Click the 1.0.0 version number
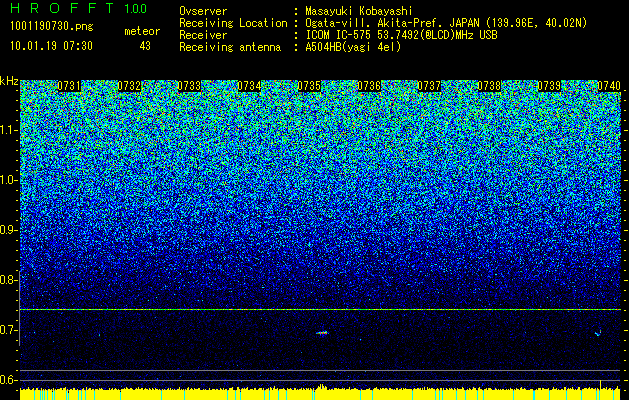 click(135, 8)
